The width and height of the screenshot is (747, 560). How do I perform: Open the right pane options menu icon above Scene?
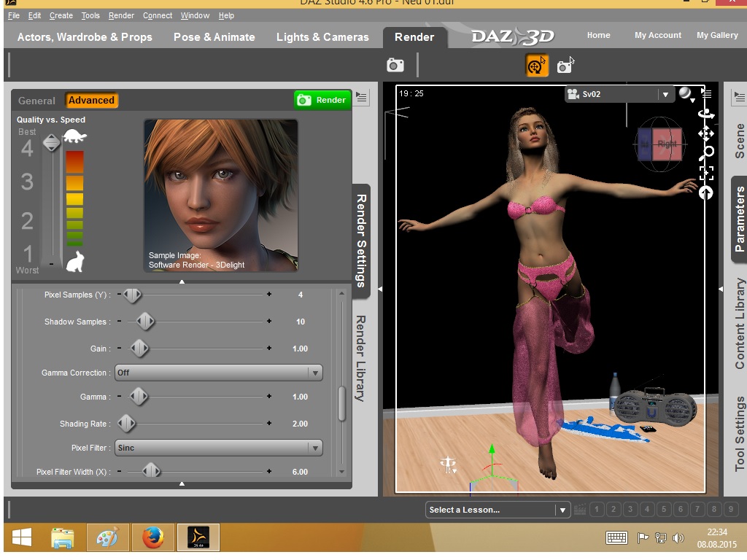coord(740,97)
